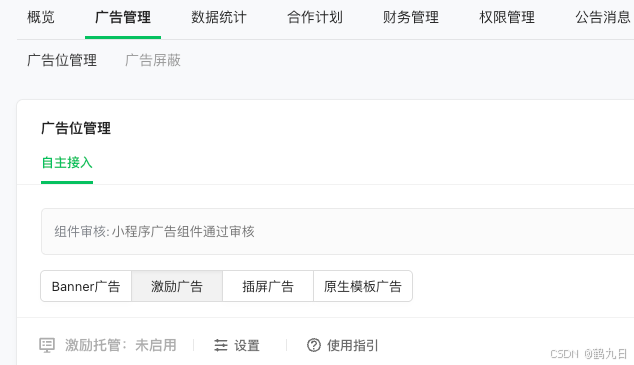
Task: Select the 广告管理 tab
Action: (x=123, y=17)
